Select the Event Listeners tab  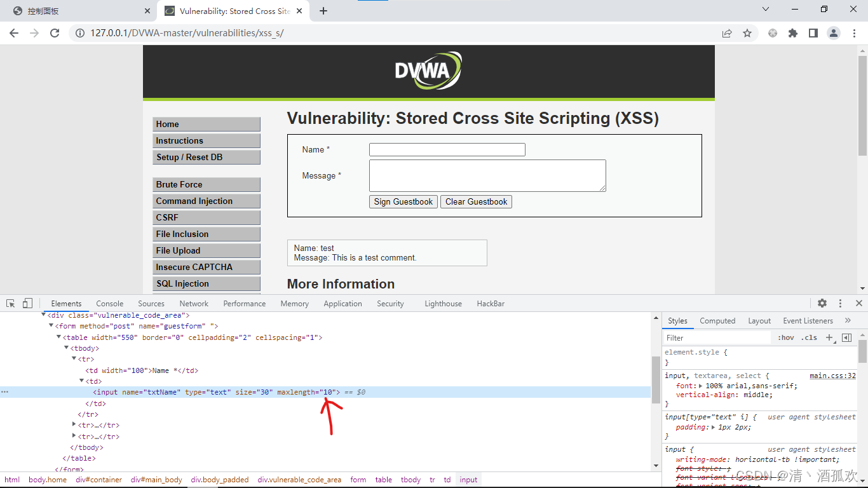click(808, 320)
